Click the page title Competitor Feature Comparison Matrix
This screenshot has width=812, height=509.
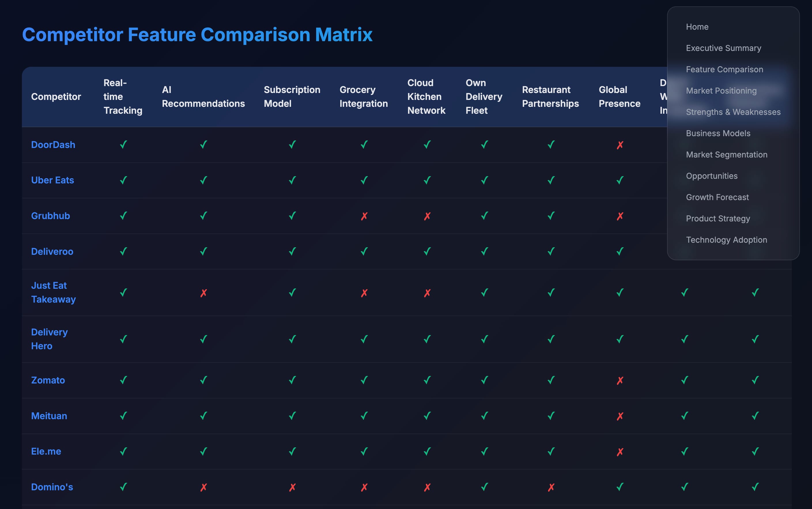pyautogui.click(x=197, y=35)
